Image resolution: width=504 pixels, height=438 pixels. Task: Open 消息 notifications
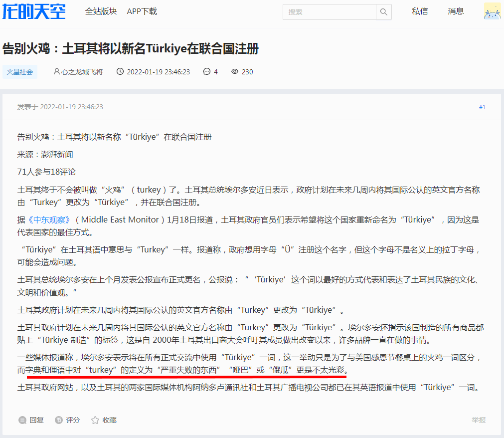click(456, 11)
